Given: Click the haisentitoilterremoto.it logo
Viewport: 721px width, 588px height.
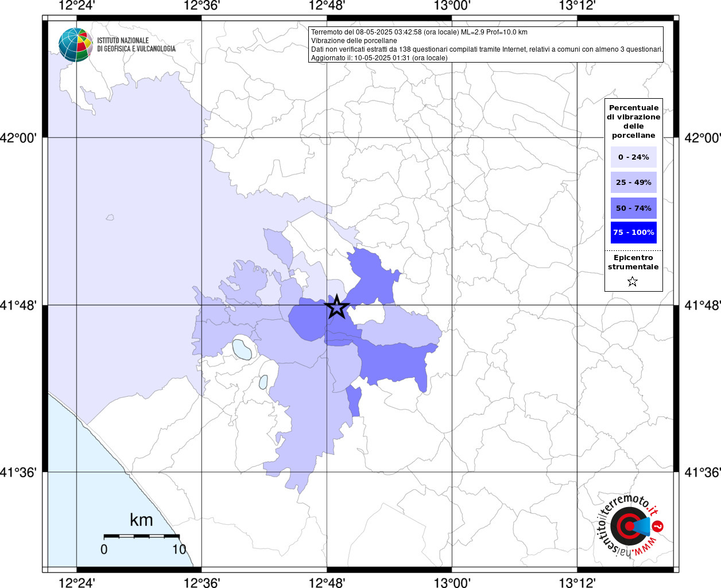Looking at the screenshot, I should [x=629, y=525].
